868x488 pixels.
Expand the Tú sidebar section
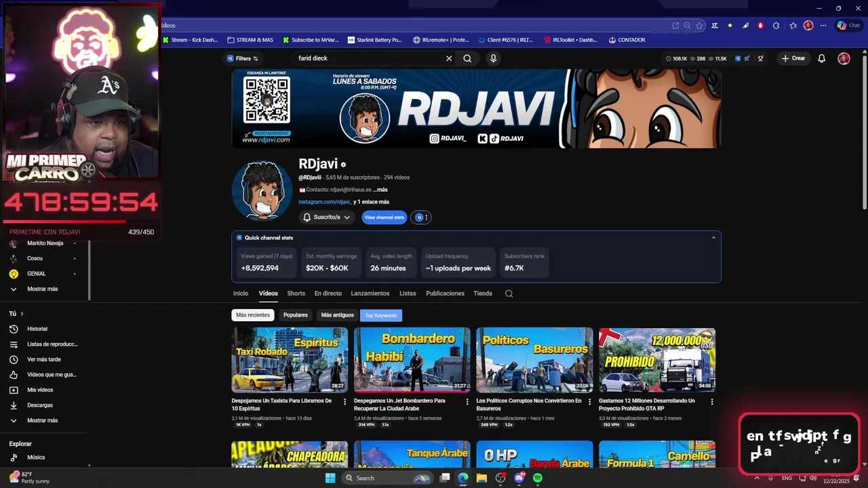point(16,314)
